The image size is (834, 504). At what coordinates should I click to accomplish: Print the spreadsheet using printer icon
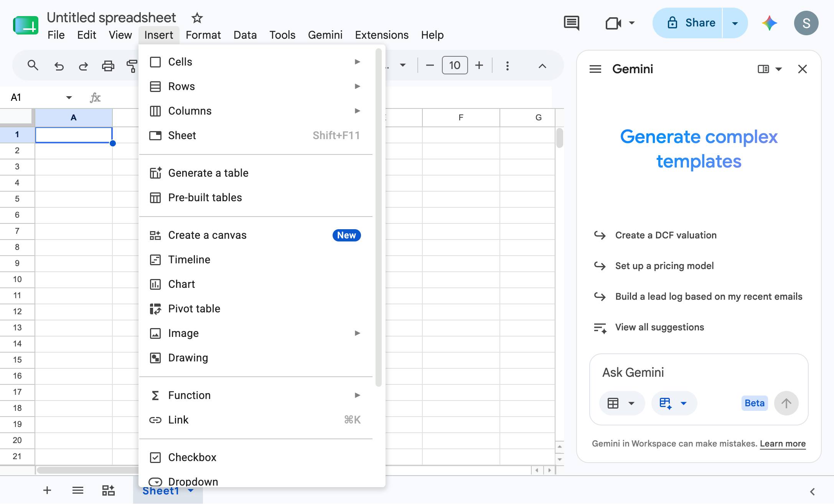[108, 66]
